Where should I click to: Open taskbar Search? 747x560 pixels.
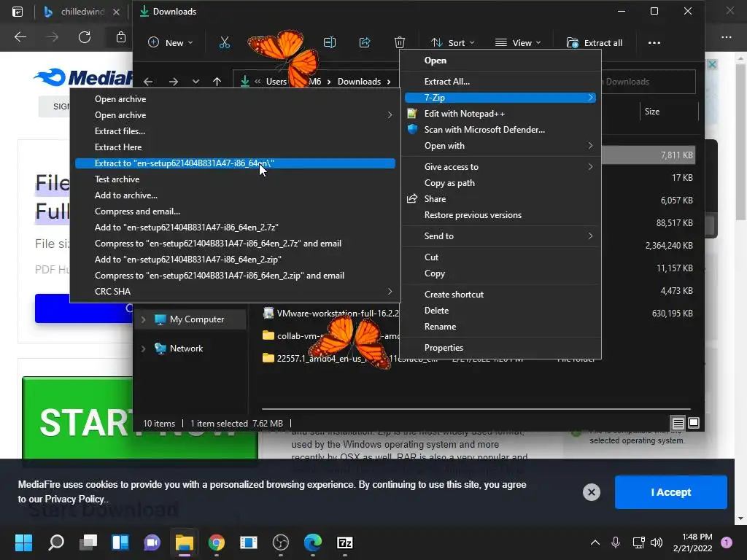[x=56, y=542]
